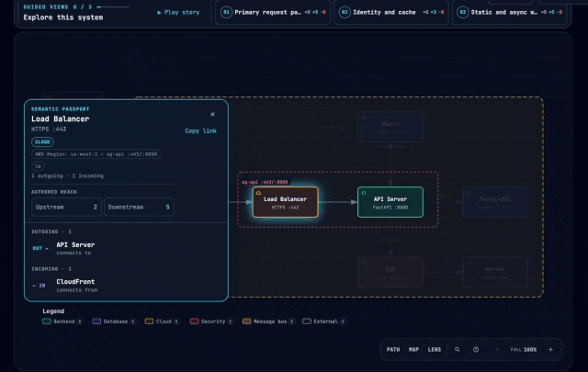Image resolution: width=588 pixels, height=372 pixels.
Task: Select the API Server node in diagram
Action: tap(390, 202)
